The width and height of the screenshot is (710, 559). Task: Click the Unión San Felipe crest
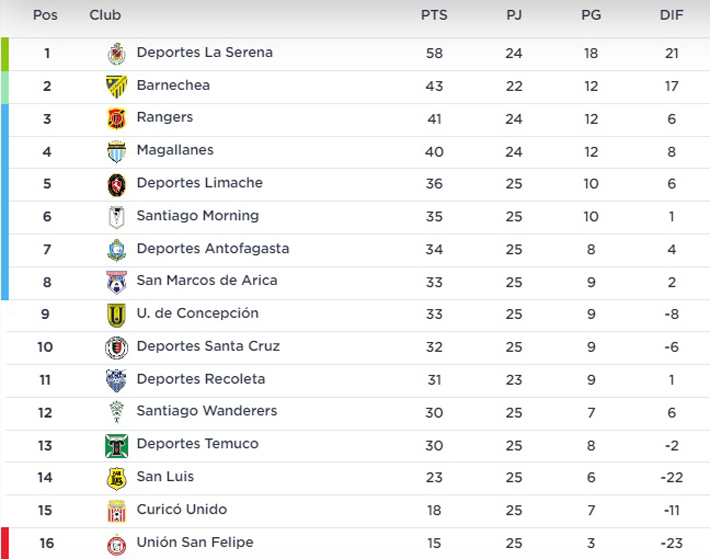click(117, 544)
